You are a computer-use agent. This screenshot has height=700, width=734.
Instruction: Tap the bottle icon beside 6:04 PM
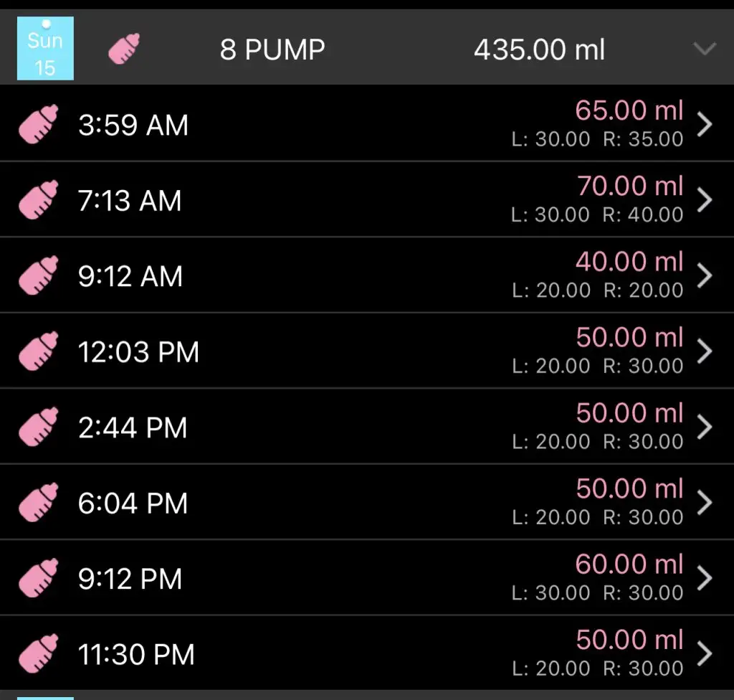point(39,502)
